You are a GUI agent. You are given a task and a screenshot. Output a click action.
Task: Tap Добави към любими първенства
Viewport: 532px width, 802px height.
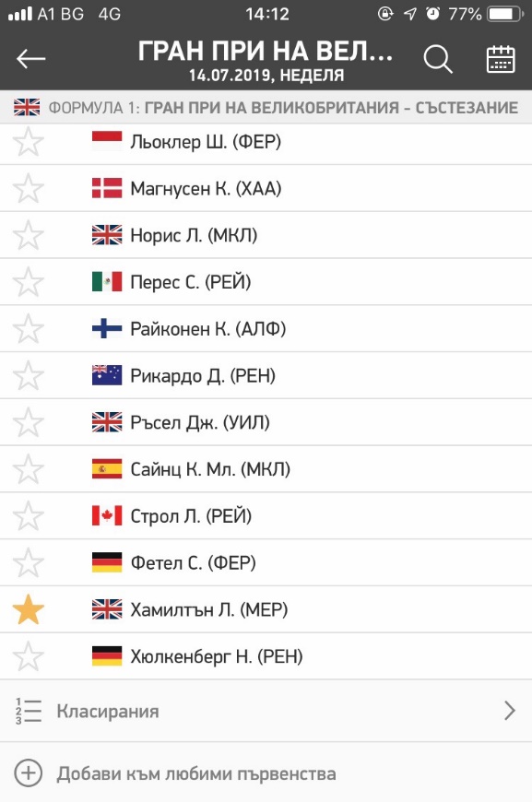tap(196, 773)
